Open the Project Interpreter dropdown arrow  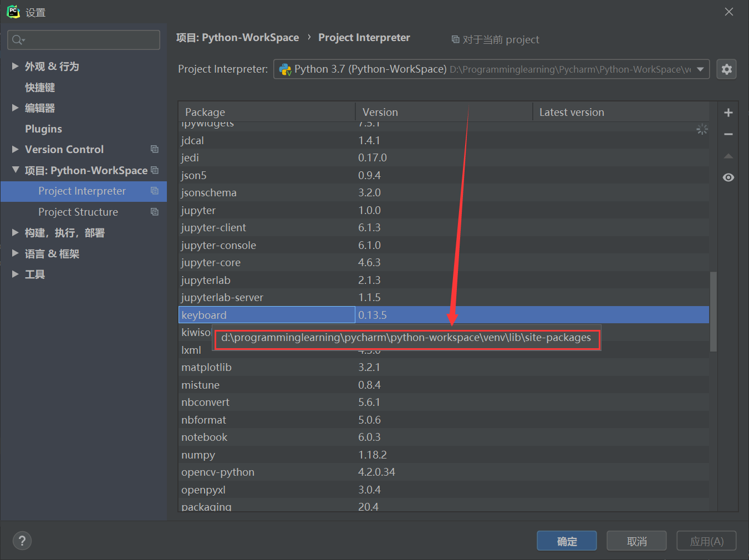[x=700, y=69]
